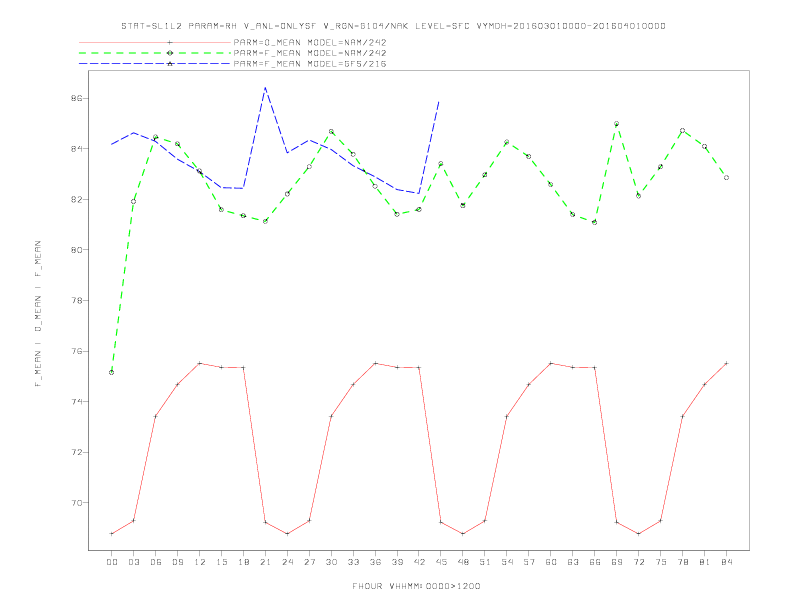The height and width of the screenshot is (612, 792).
Task: Click y-axis tick label 76
Action: [76, 351]
